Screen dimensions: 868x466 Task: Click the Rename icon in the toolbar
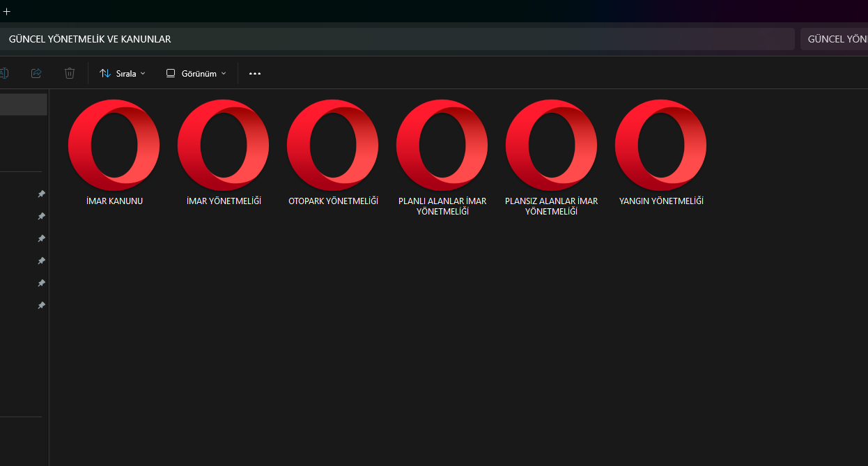3,73
